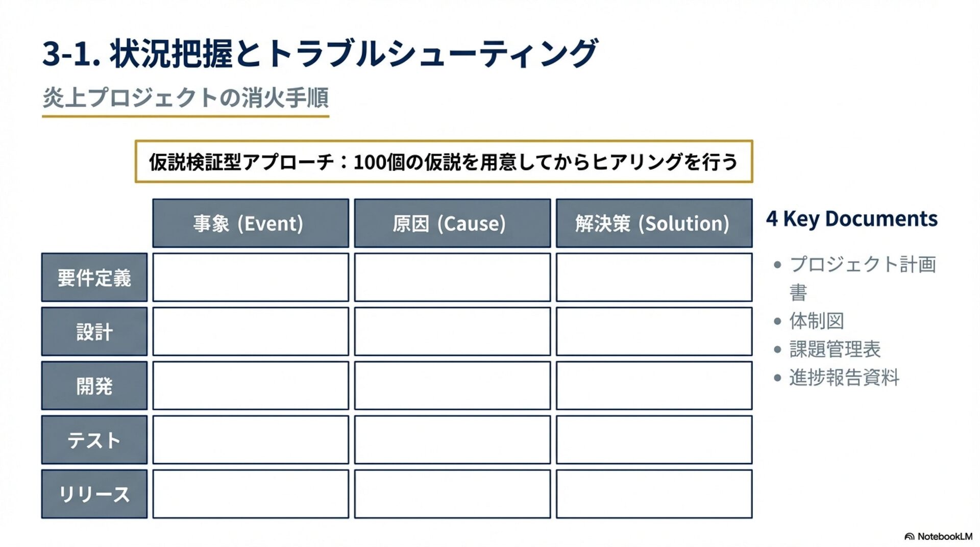Image resolution: width=980 pixels, height=547 pixels.
Task: Click the 事象 (Event) column header
Action: [x=250, y=223]
